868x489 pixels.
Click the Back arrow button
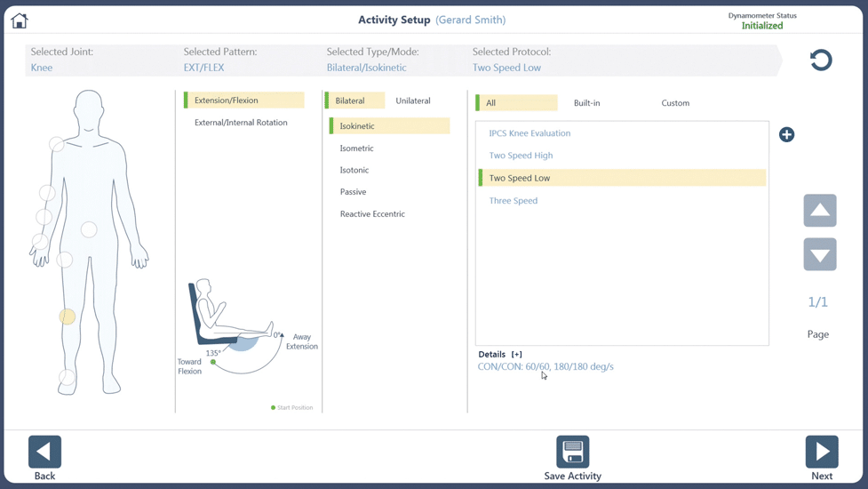pyautogui.click(x=44, y=452)
